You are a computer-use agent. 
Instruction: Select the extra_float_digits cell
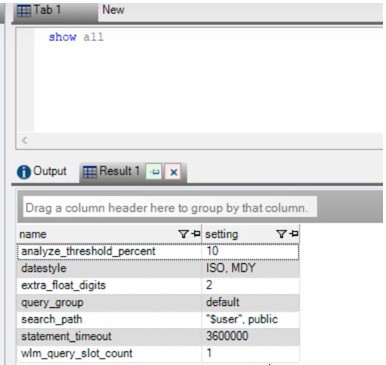tap(109, 286)
